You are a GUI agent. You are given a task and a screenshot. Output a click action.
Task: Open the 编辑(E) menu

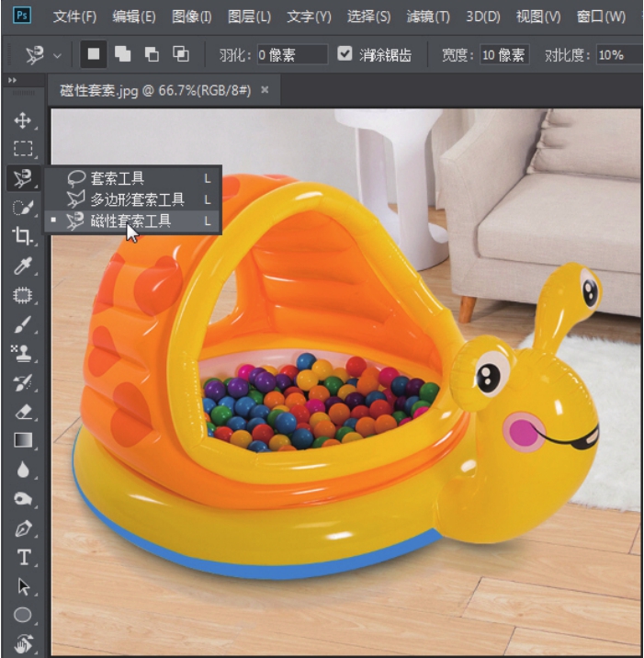[x=134, y=17]
